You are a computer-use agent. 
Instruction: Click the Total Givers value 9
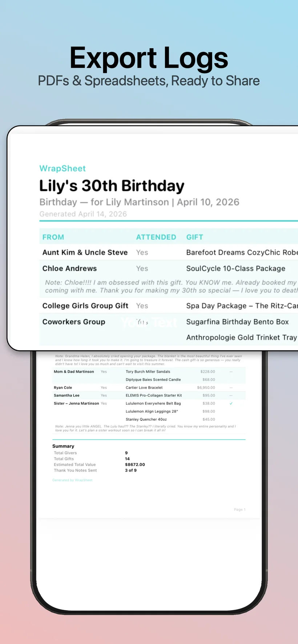[x=126, y=453]
